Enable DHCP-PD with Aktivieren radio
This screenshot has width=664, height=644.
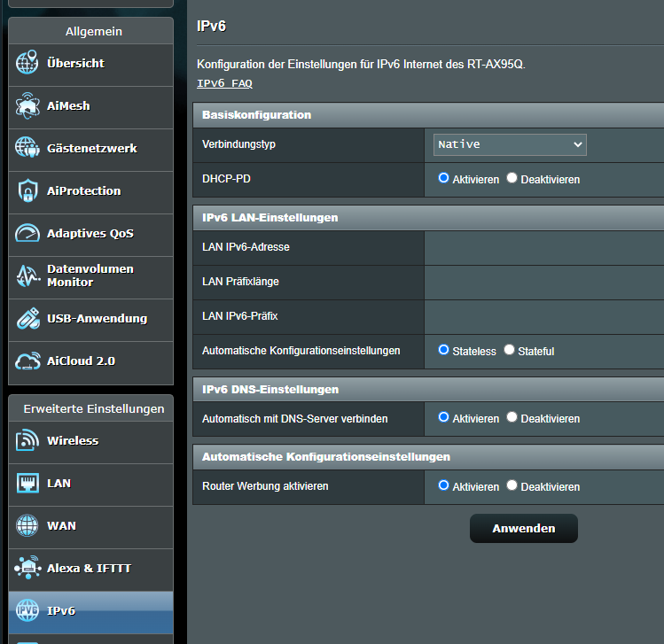[x=443, y=178]
